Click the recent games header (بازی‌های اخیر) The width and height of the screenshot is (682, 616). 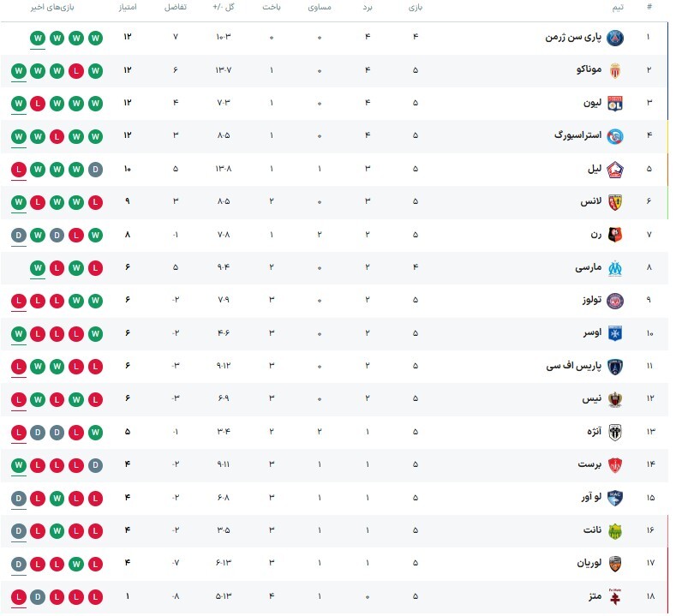pyautogui.click(x=51, y=8)
